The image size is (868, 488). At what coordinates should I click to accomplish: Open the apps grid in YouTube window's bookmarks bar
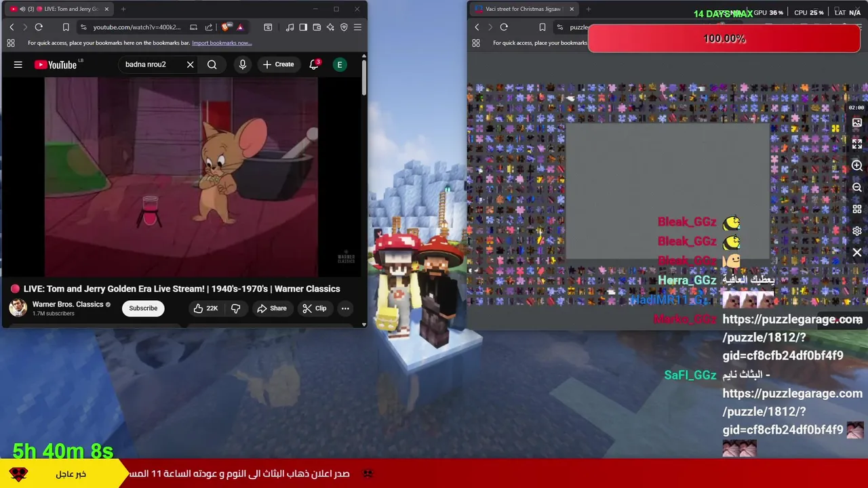[11, 43]
